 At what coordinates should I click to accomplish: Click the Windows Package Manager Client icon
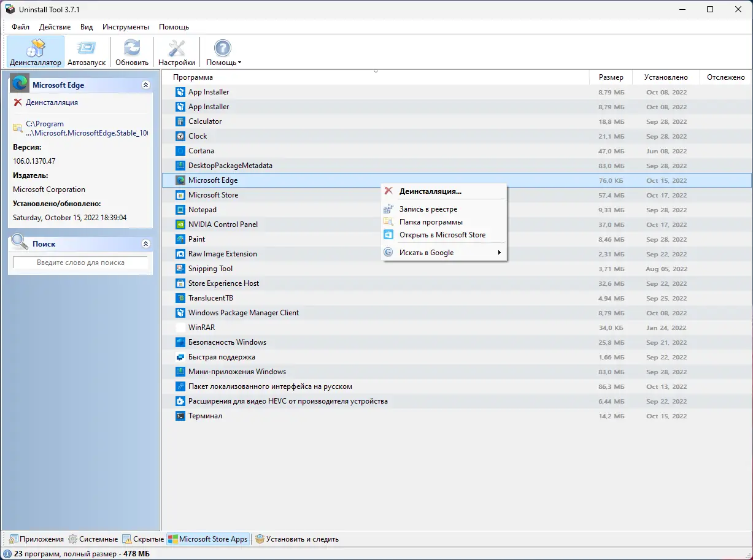pyautogui.click(x=180, y=313)
